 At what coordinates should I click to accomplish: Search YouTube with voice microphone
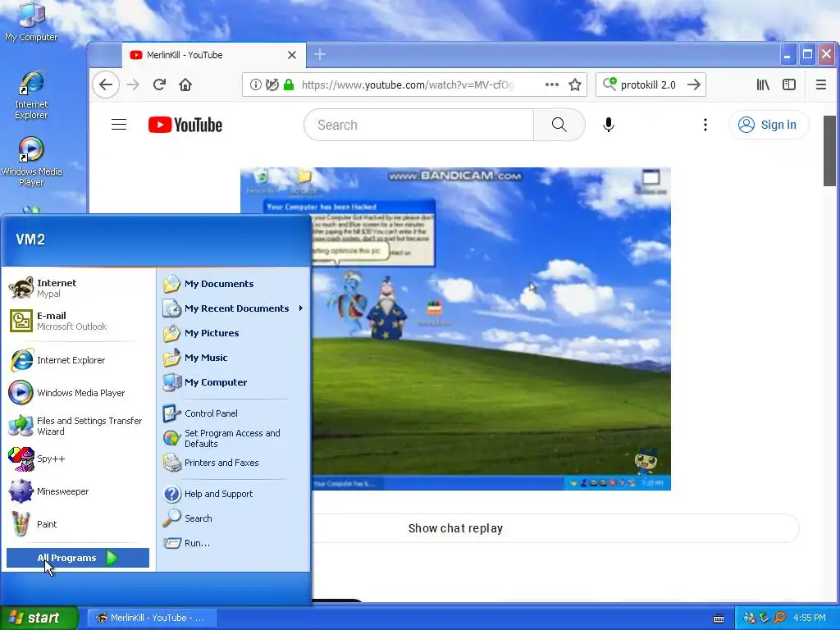[609, 125]
